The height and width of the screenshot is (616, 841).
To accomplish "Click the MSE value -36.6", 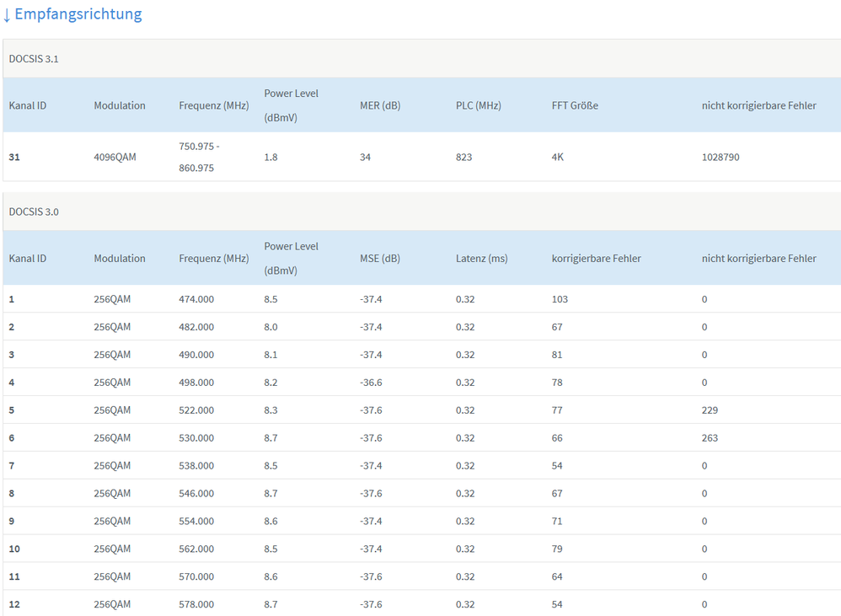I will click(371, 383).
